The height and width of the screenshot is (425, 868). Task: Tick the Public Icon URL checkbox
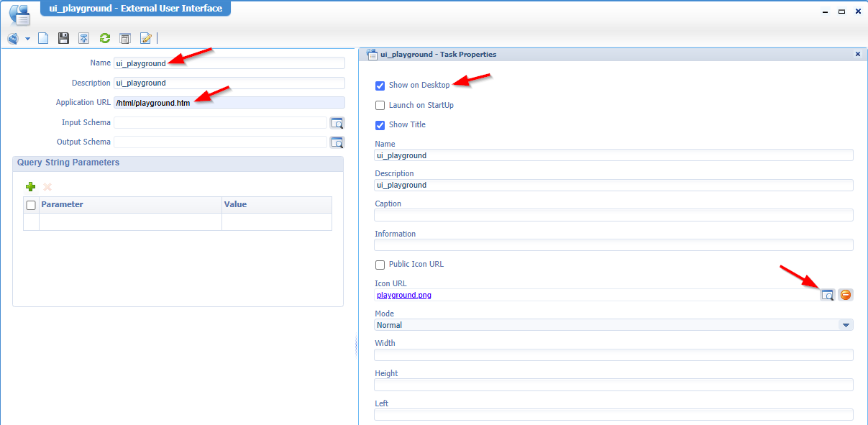coord(380,265)
